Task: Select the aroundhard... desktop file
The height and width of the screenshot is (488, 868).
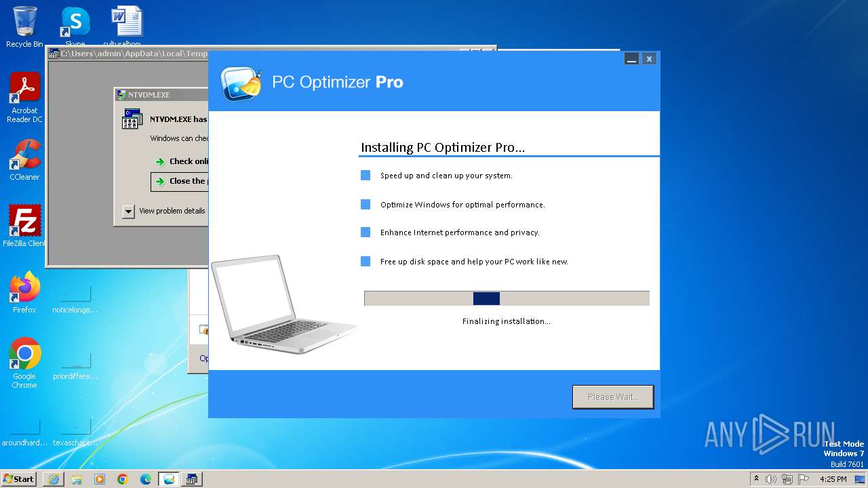Action: click(24, 432)
